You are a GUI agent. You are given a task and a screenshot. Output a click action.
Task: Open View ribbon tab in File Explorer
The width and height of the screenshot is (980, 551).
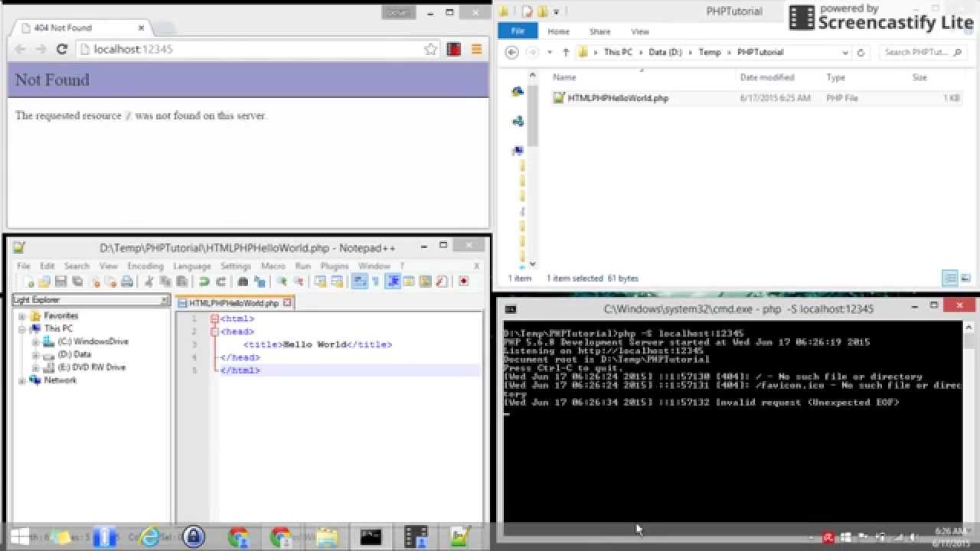coord(640,31)
